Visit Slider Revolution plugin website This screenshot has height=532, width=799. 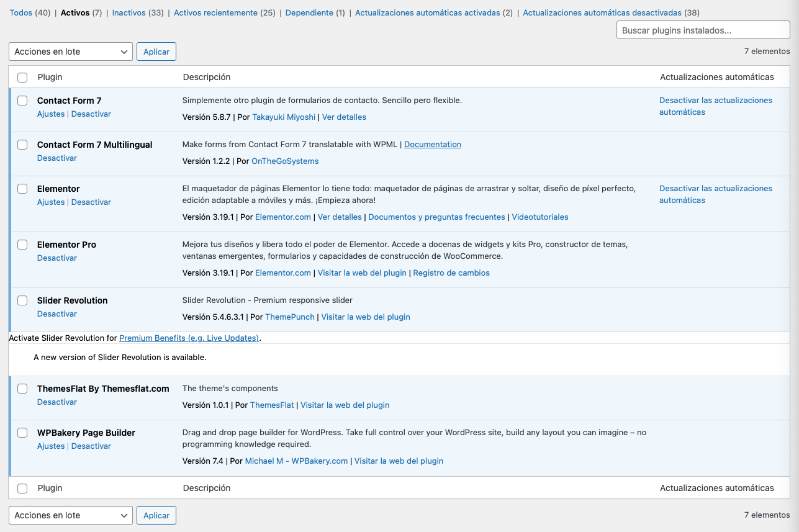tap(366, 317)
